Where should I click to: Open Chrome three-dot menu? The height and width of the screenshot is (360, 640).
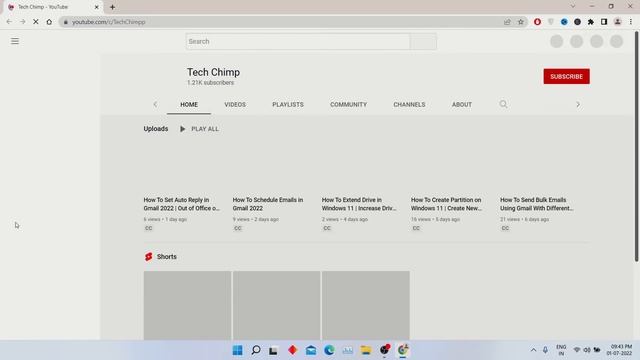(631, 22)
